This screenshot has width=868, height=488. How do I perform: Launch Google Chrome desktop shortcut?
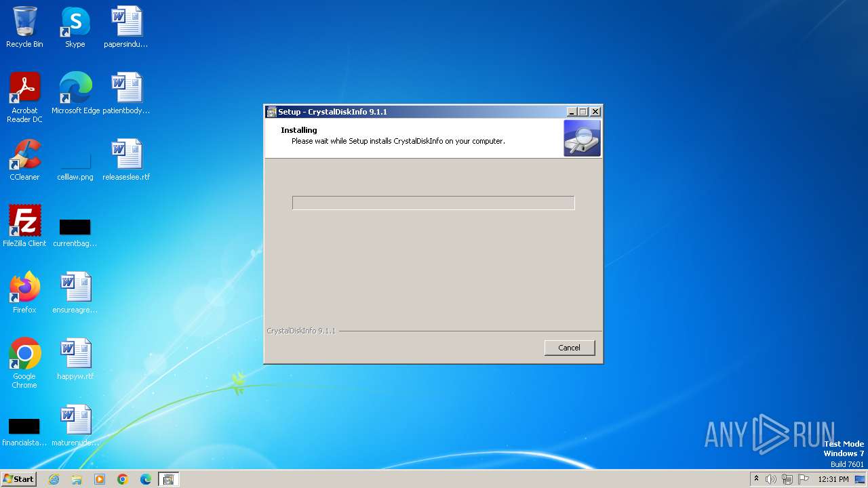[x=24, y=363]
